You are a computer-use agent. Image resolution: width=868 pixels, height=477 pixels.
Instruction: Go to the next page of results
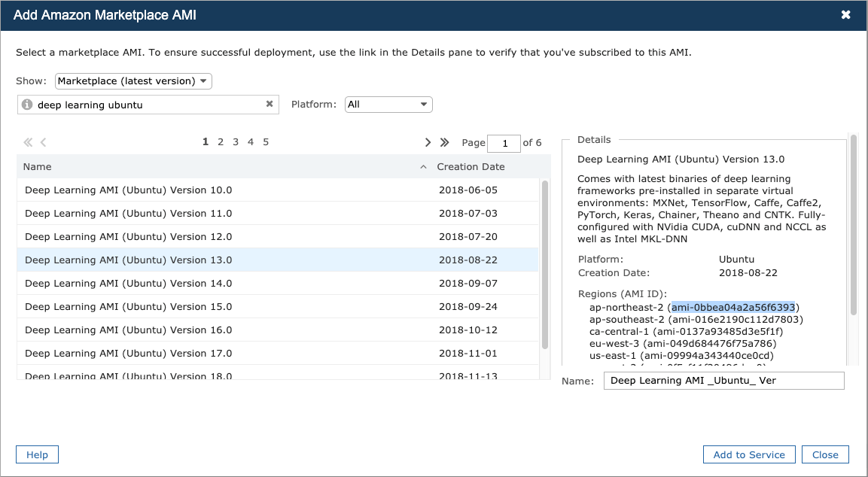pyautogui.click(x=428, y=142)
